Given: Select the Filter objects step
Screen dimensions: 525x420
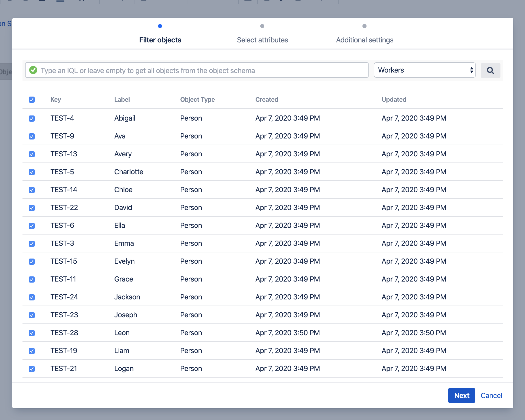Looking at the screenshot, I should pos(160,40).
